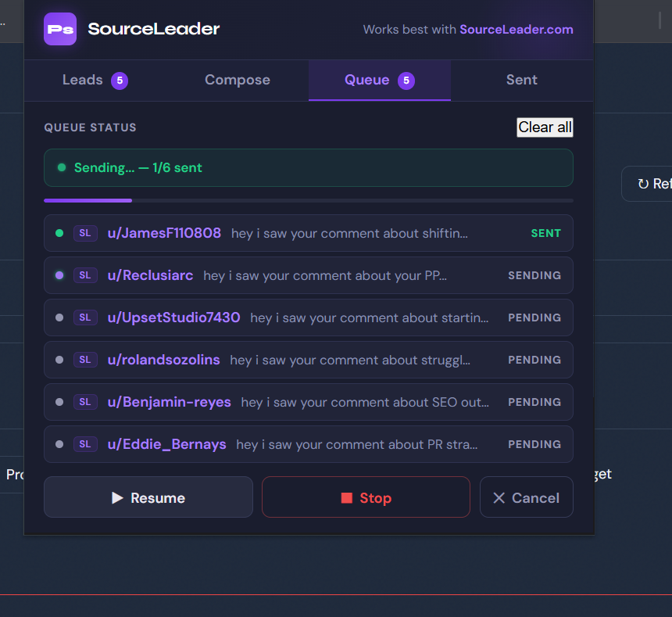Toggle the pending dot beside u/rolandsozolins

[x=61, y=360]
